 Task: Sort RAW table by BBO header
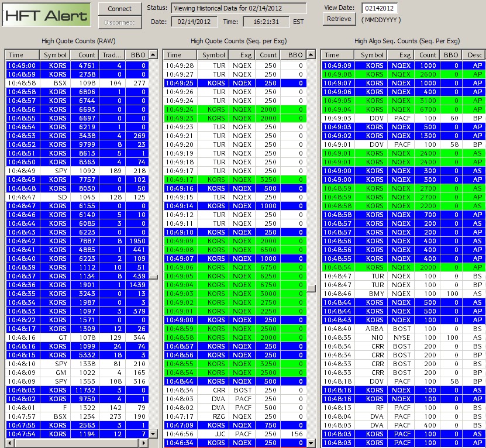pos(137,55)
